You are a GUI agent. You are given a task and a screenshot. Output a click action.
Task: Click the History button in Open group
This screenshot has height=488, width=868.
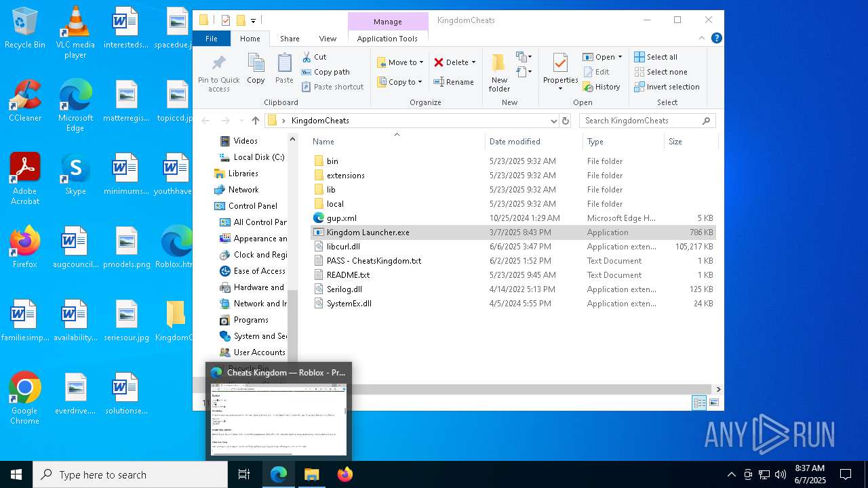601,87
